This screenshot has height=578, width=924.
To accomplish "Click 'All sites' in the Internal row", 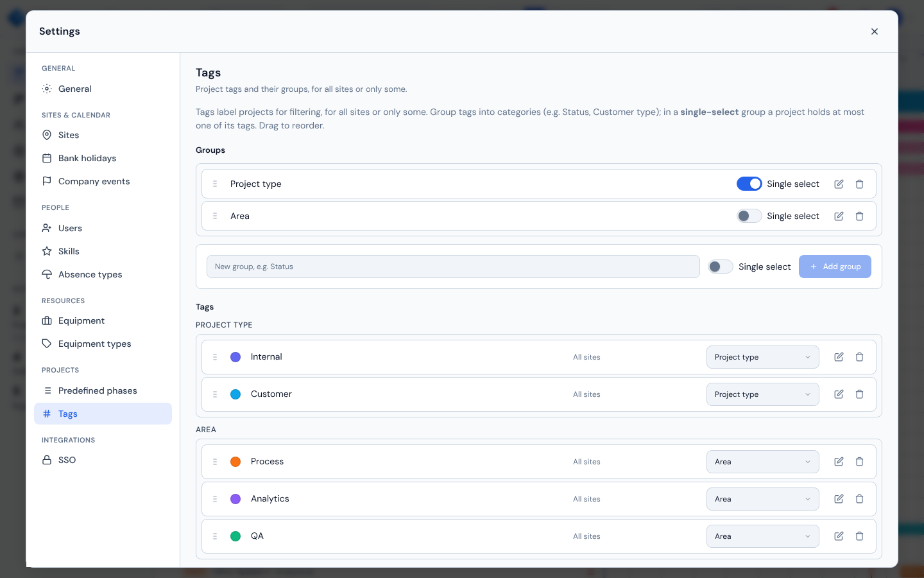I will click(586, 357).
